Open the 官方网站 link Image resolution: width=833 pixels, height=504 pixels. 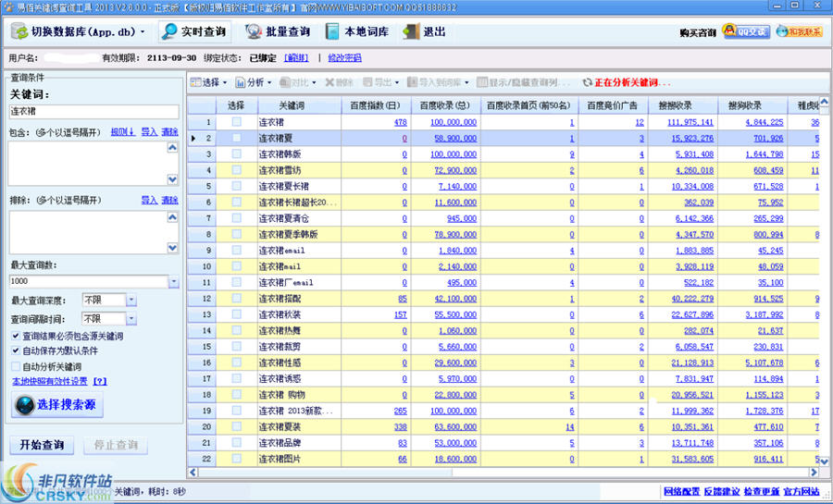pos(802,492)
